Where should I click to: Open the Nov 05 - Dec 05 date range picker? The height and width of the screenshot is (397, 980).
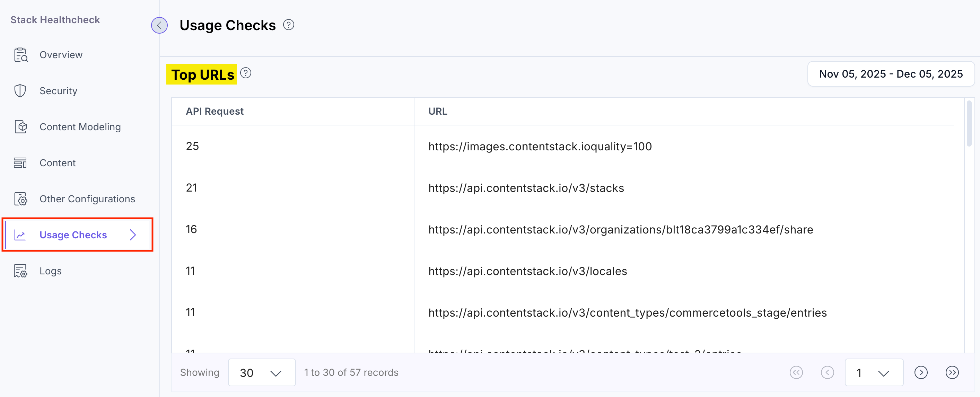click(890, 73)
